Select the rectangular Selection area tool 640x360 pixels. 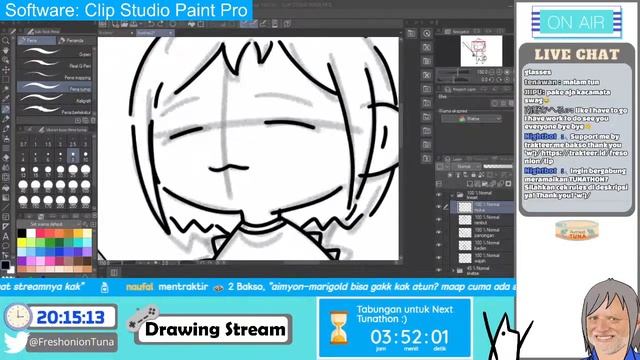[6, 80]
